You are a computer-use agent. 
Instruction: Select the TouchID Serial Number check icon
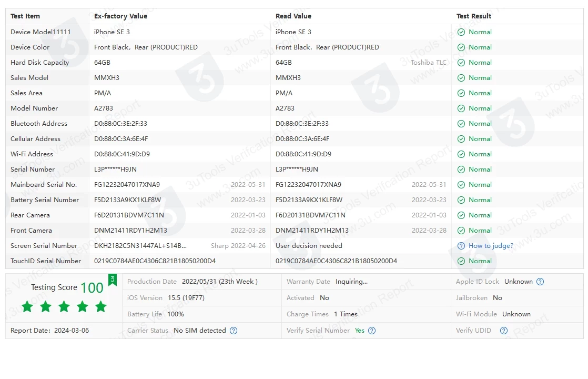pos(461,261)
